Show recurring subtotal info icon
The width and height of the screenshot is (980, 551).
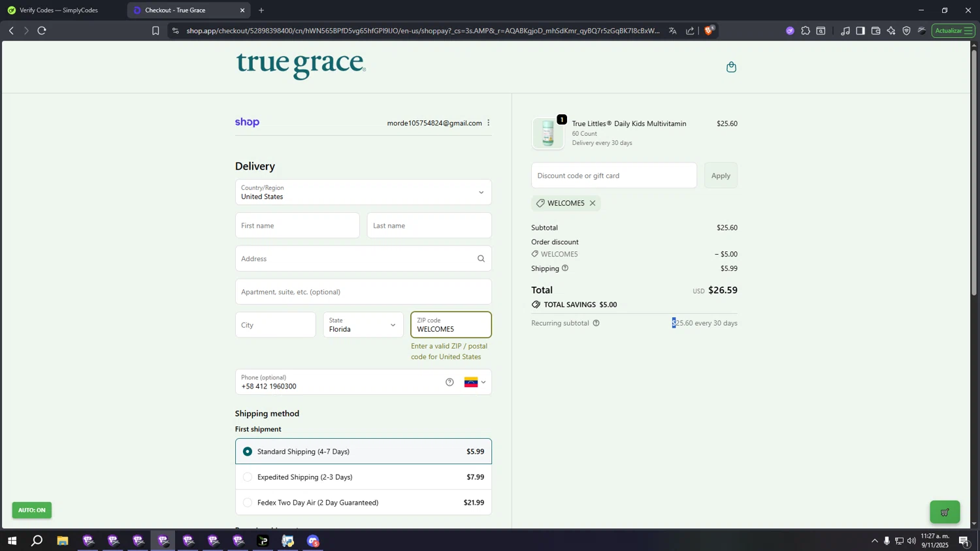[596, 323]
